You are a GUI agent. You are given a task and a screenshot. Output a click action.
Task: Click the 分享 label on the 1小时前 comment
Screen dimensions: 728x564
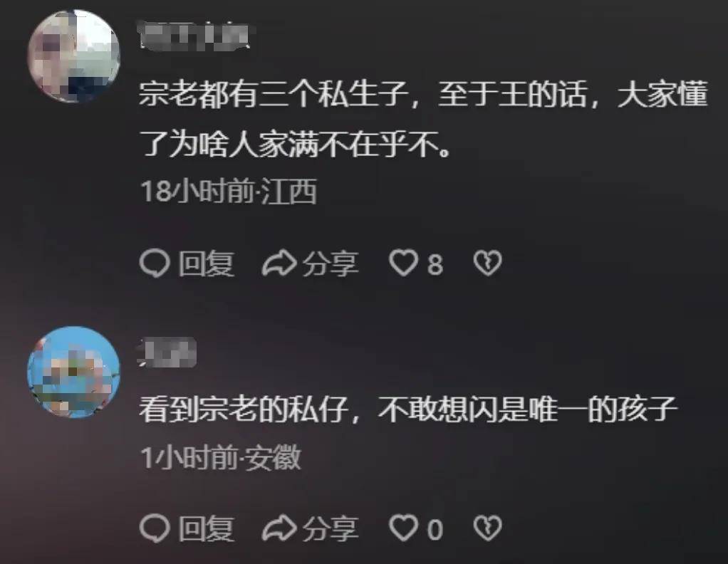(x=331, y=528)
